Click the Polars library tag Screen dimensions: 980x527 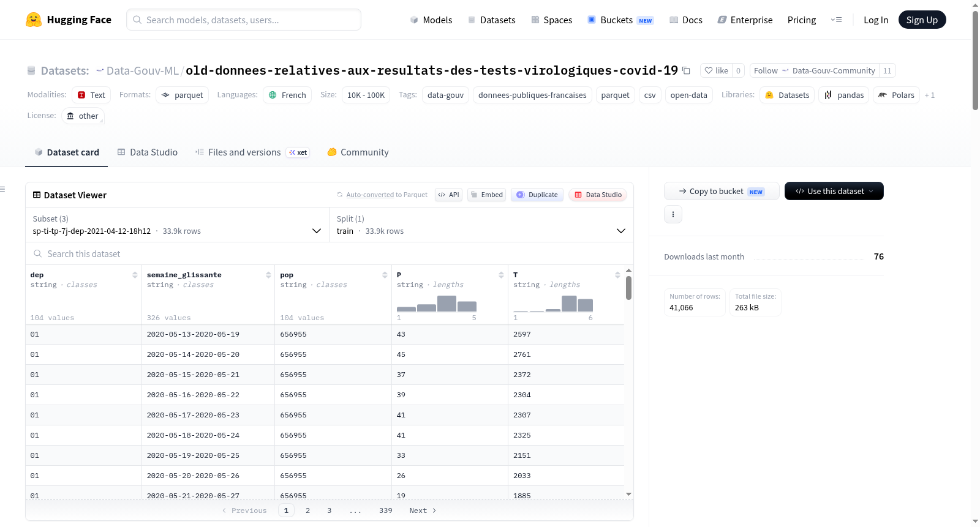(896, 95)
